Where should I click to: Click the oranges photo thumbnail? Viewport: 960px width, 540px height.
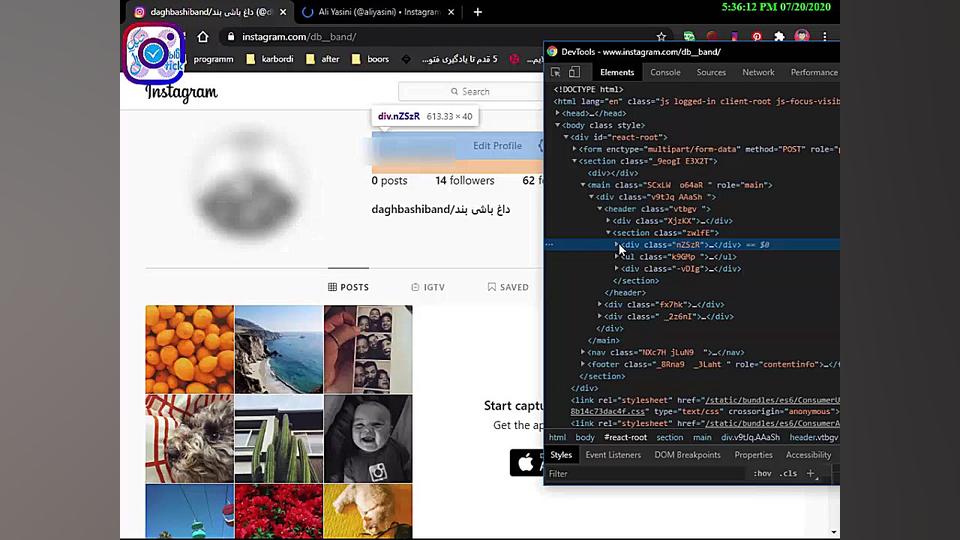(x=190, y=350)
